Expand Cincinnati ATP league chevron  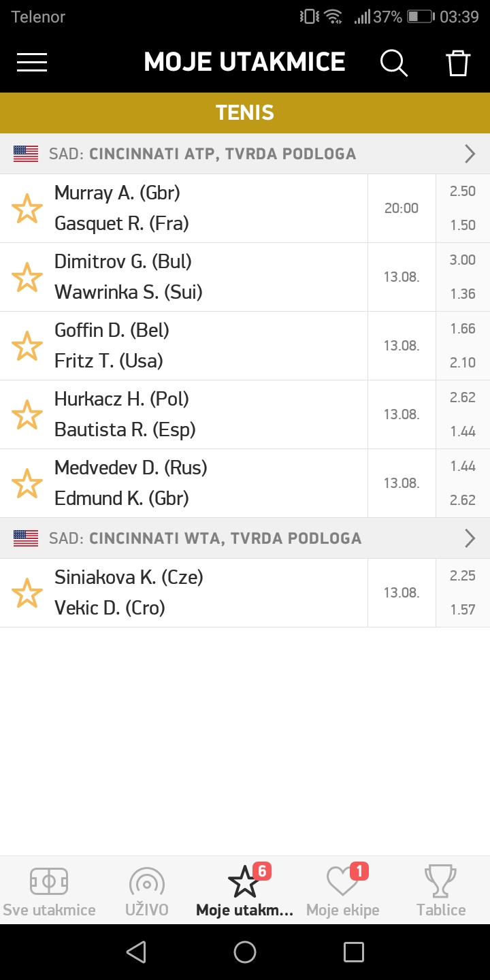tap(470, 154)
